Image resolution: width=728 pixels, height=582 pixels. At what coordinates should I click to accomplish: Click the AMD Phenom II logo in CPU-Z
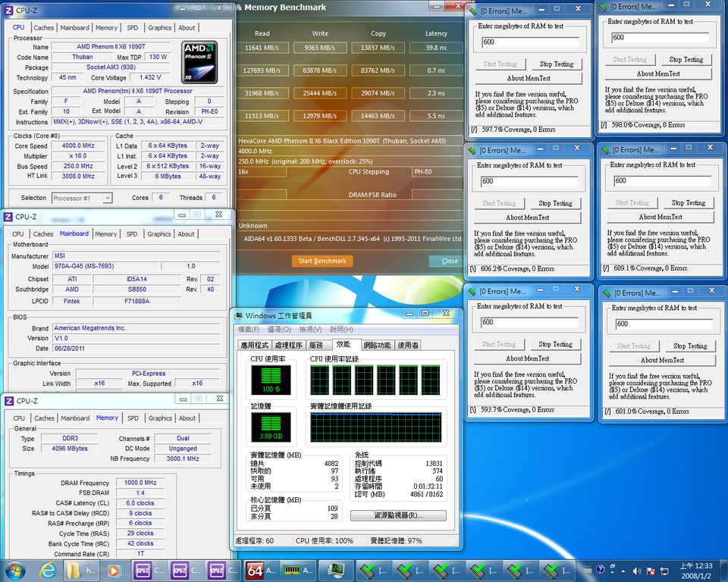tap(199, 62)
